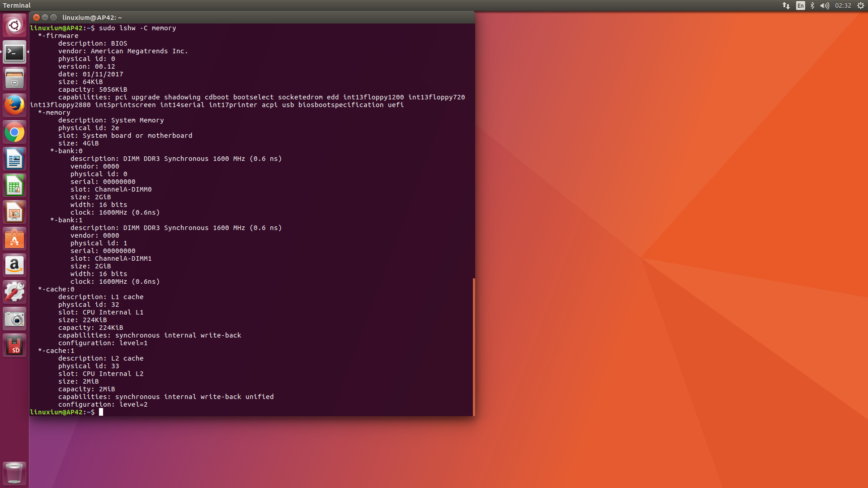Click the 'date: 01/11/2017' line
The width and height of the screenshot is (868, 488).
coord(90,74)
